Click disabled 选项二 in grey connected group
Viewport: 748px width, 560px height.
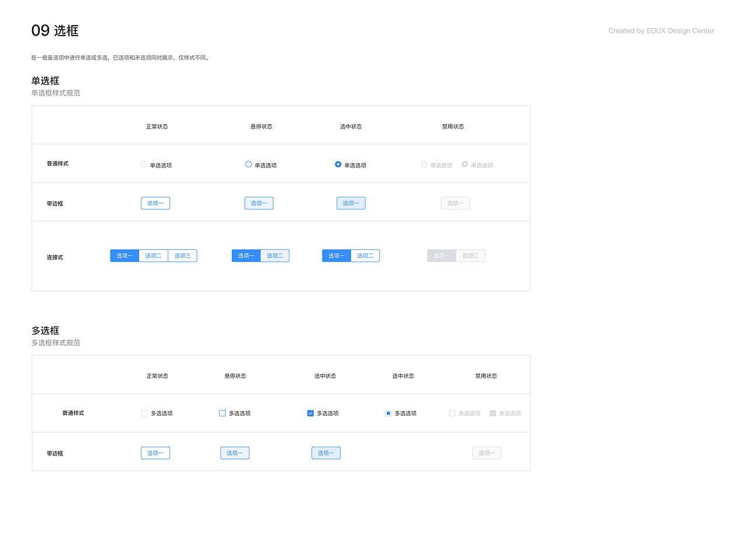(x=470, y=256)
